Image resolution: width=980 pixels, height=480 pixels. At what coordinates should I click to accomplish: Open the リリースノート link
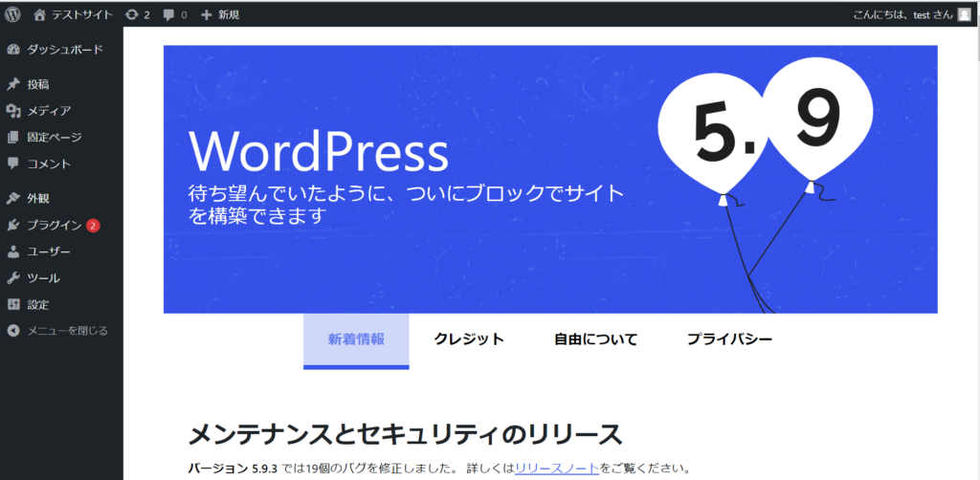pyautogui.click(x=558, y=469)
